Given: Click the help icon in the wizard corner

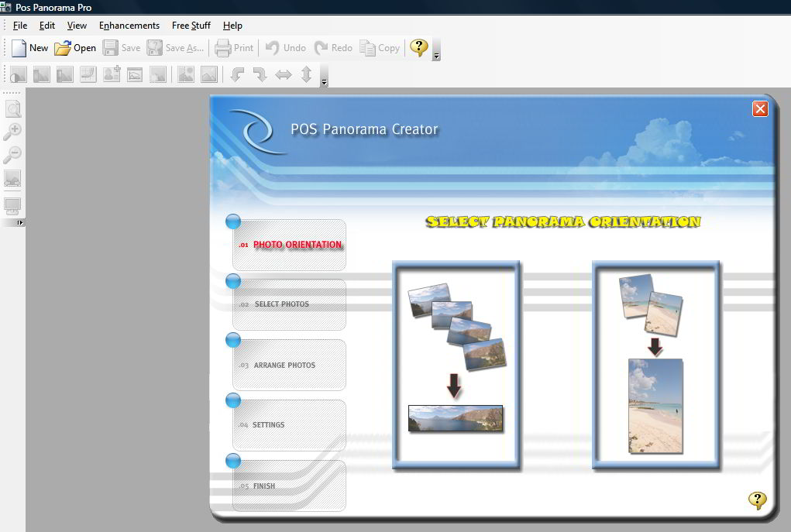Looking at the screenshot, I should [x=757, y=500].
